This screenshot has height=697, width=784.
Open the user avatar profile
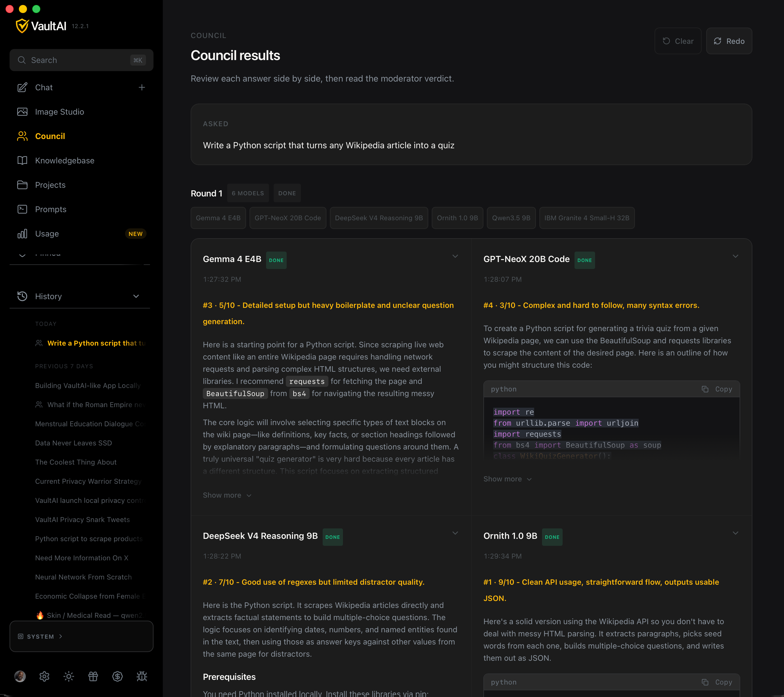pyautogui.click(x=20, y=676)
